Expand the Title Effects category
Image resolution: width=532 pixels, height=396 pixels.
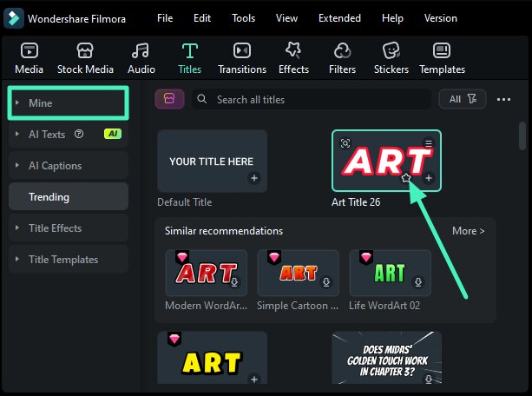click(x=17, y=228)
